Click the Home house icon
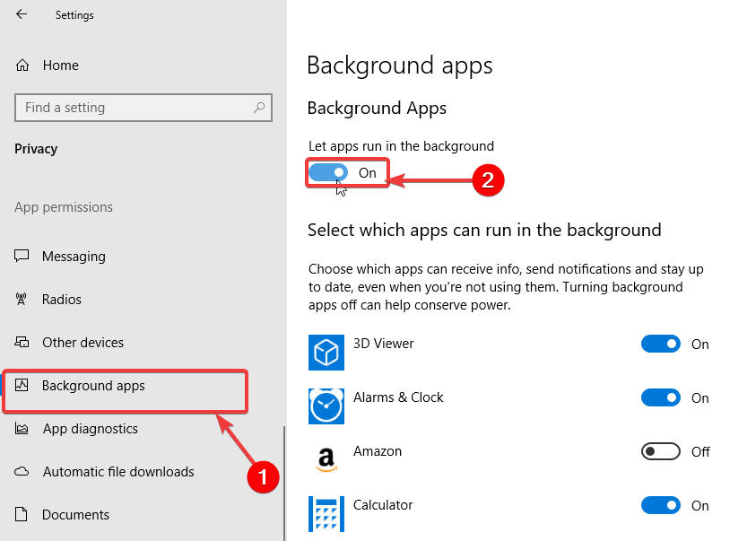The height and width of the screenshot is (541, 756). (x=22, y=65)
